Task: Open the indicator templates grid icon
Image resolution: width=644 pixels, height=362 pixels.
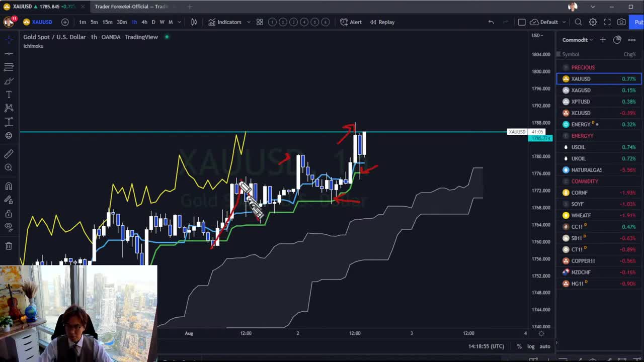Action: 260,22
